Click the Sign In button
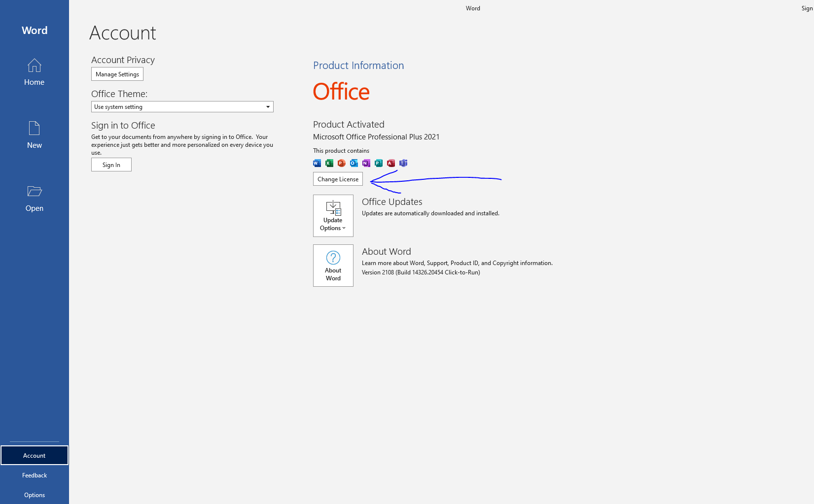This screenshot has width=814, height=504. [111, 165]
